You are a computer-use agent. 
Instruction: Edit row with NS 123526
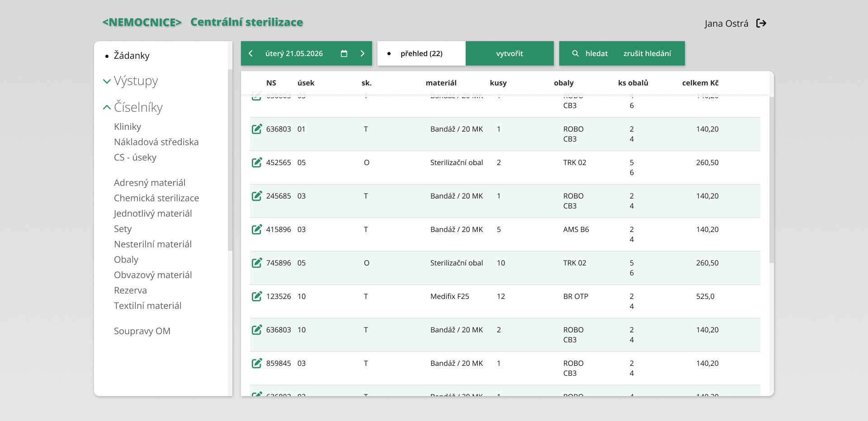(257, 297)
